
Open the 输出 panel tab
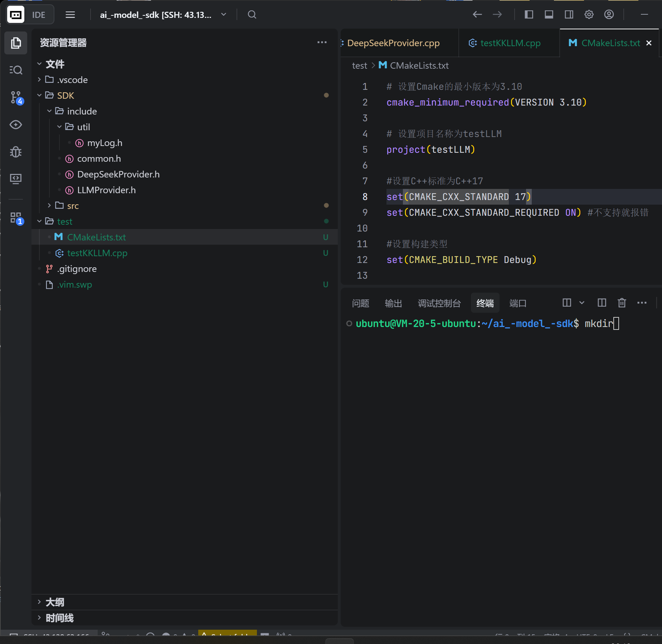tap(393, 303)
